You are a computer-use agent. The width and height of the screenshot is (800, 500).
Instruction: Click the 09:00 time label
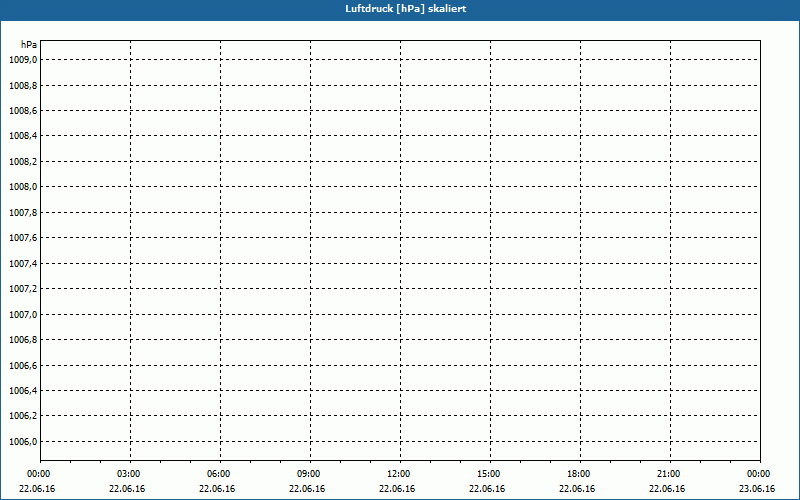click(x=309, y=474)
